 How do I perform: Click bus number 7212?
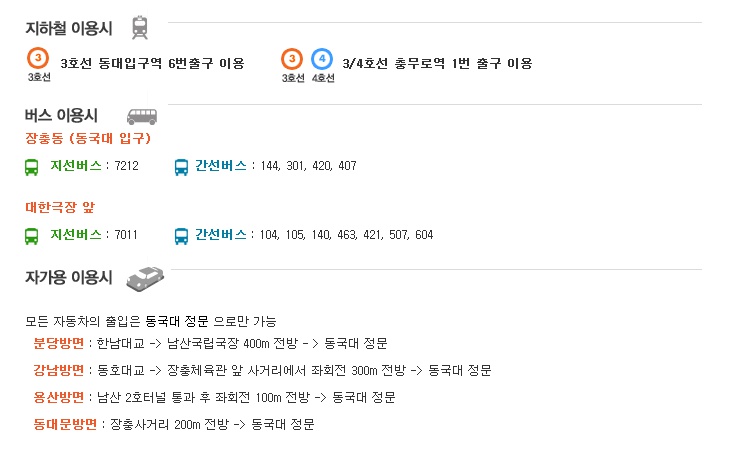pyautogui.click(x=126, y=166)
